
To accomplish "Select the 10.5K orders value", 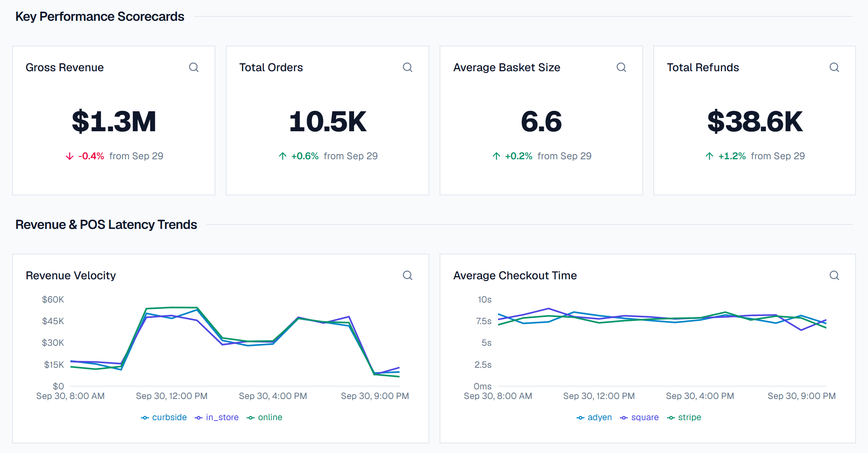I will click(328, 122).
